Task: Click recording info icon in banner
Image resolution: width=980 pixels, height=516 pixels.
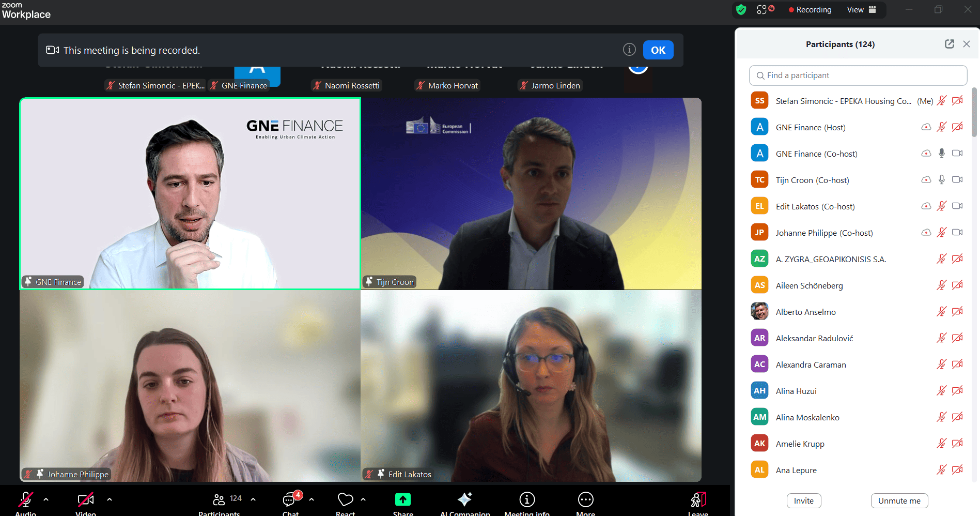Action: tap(629, 50)
